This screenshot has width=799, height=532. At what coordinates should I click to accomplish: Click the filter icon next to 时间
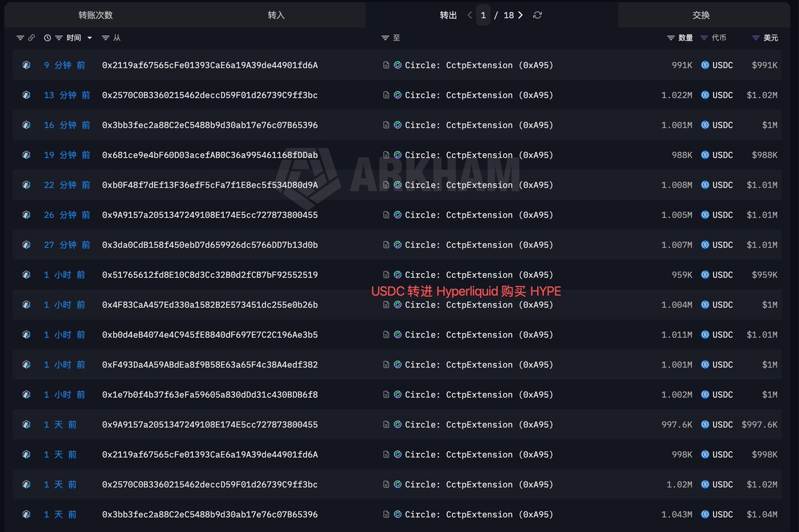coord(59,38)
